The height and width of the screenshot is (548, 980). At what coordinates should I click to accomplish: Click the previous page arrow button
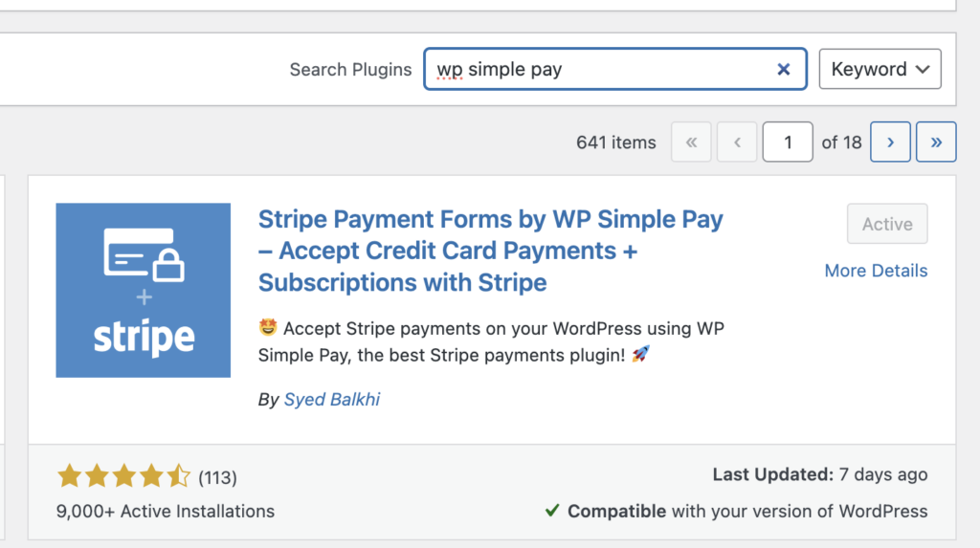point(737,142)
